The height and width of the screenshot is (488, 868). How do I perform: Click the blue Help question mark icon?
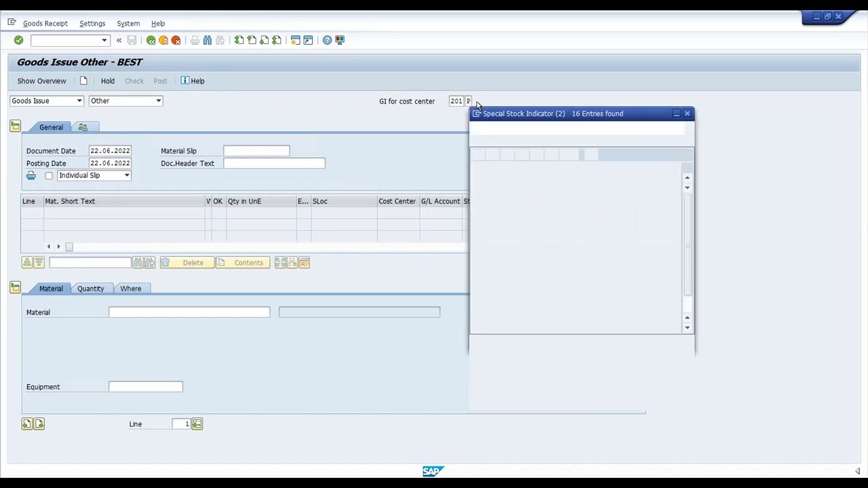(327, 40)
